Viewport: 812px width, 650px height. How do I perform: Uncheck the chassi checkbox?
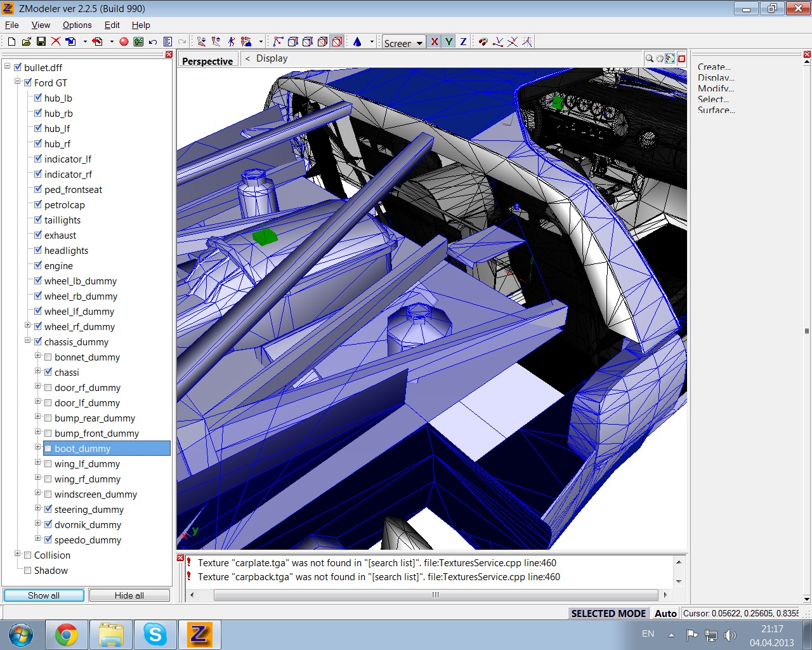click(x=48, y=372)
